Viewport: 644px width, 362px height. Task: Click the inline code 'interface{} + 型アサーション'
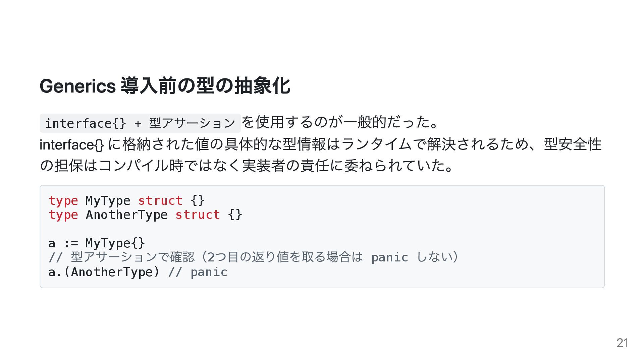pyautogui.click(x=140, y=123)
